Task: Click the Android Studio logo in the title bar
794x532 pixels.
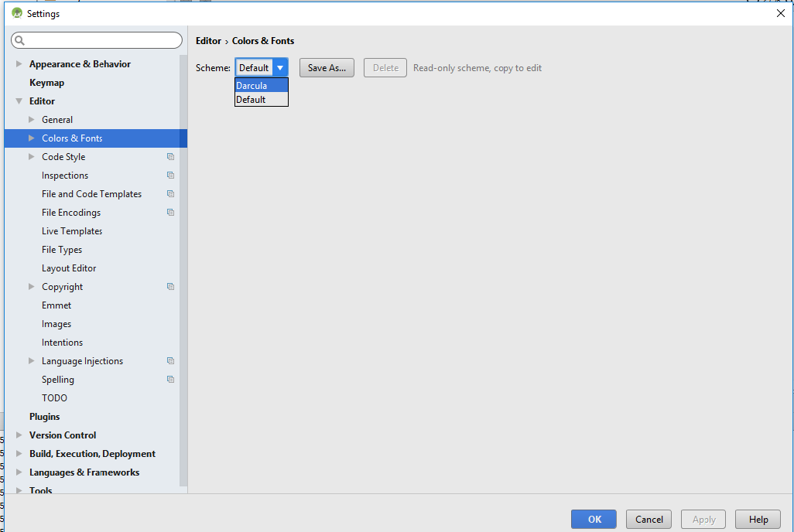Action: pos(17,13)
